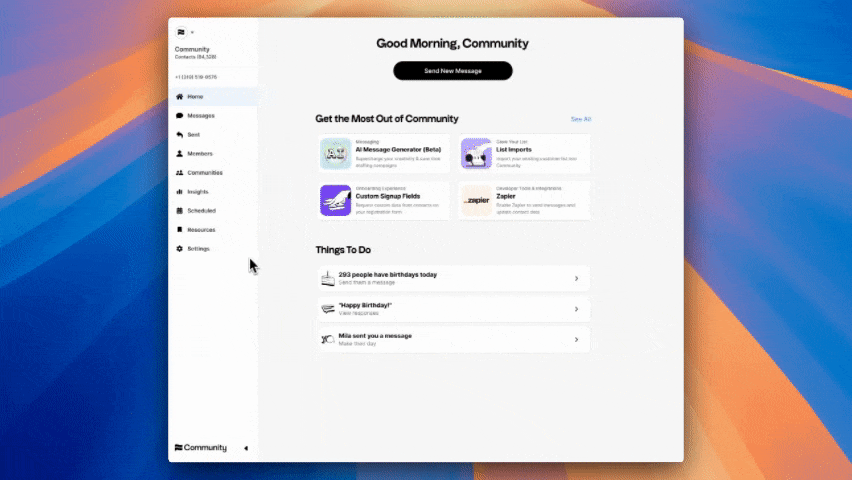The height and width of the screenshot is (480, 852).
Task: Click the Happy Birthday responses icon
Action: pos(328,309)
